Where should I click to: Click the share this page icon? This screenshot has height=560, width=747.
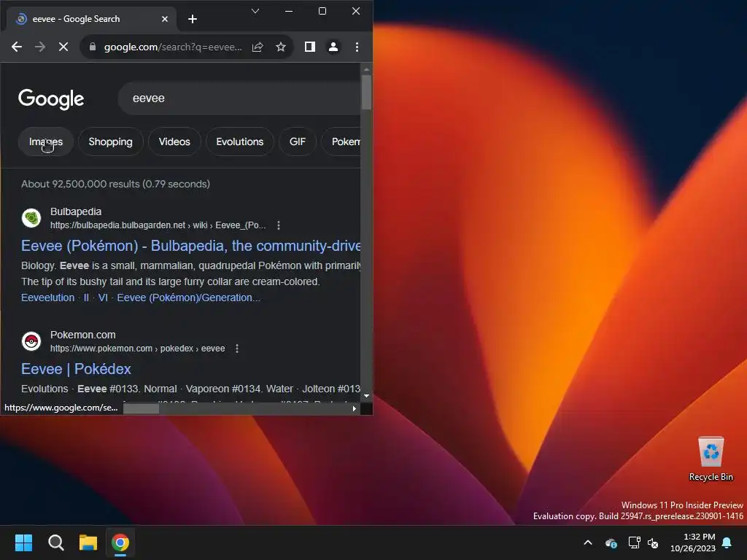258,47
